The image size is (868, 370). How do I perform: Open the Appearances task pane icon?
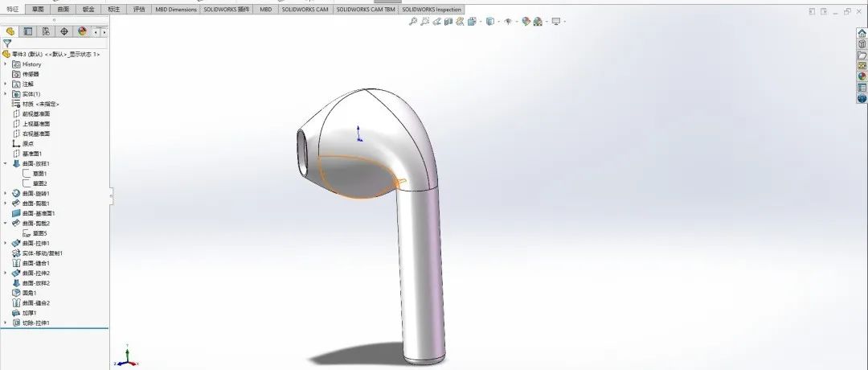tap(862, 76)
